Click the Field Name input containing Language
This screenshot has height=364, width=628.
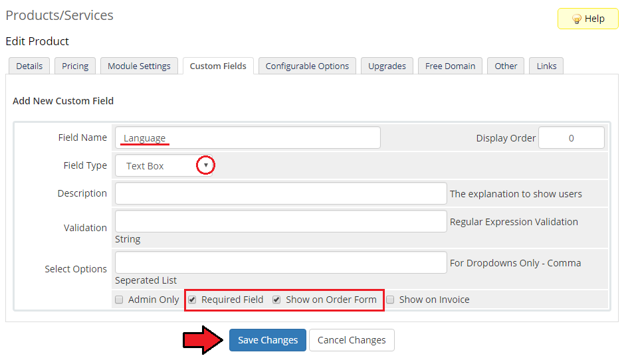pos(247,137)
